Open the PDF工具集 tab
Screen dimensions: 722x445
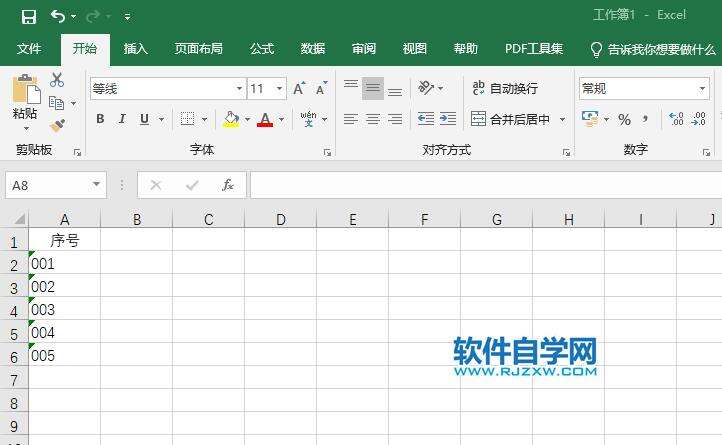tap(534, 48)
